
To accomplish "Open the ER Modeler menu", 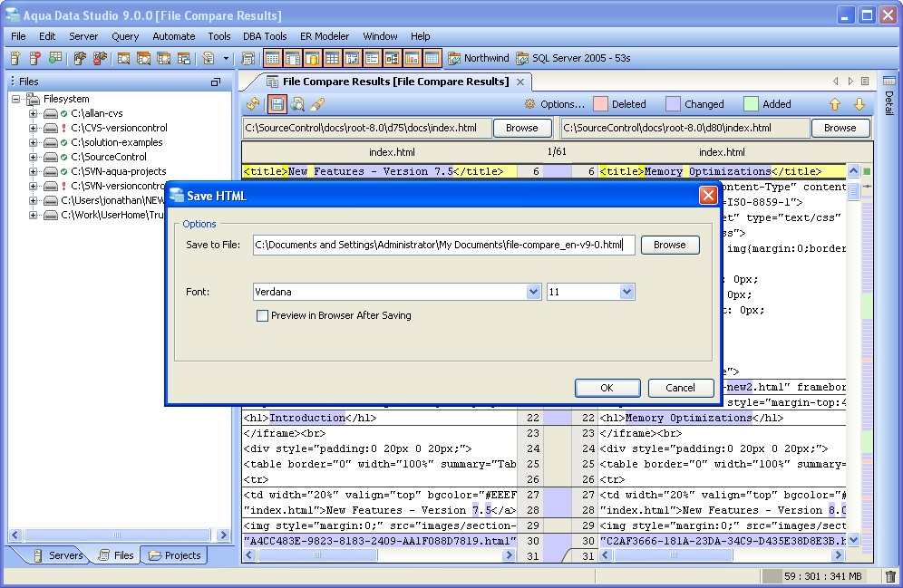I will [x=325, y=36].
